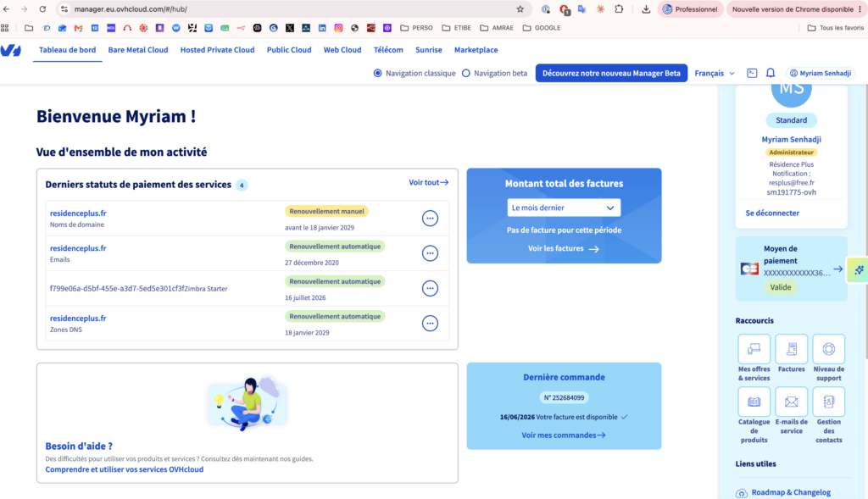
Task: Click order number N° 252684099 badge
Action: (564, 398)
